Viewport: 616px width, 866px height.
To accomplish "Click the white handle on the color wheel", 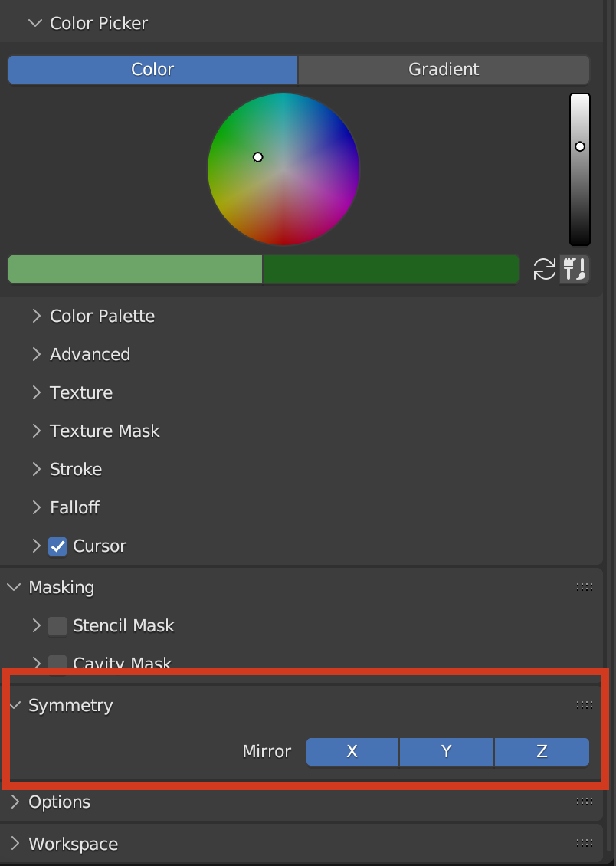I will 258,157.
